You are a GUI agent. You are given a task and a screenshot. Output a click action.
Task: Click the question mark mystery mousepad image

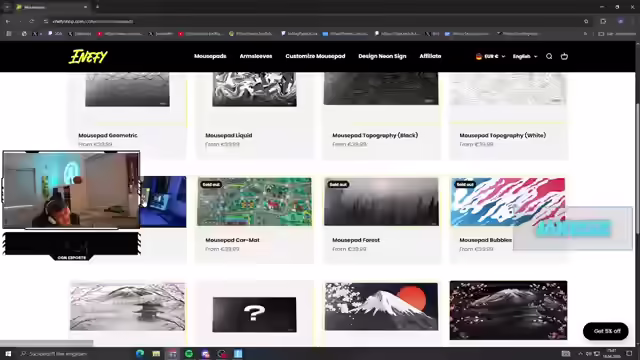(254, 314)
